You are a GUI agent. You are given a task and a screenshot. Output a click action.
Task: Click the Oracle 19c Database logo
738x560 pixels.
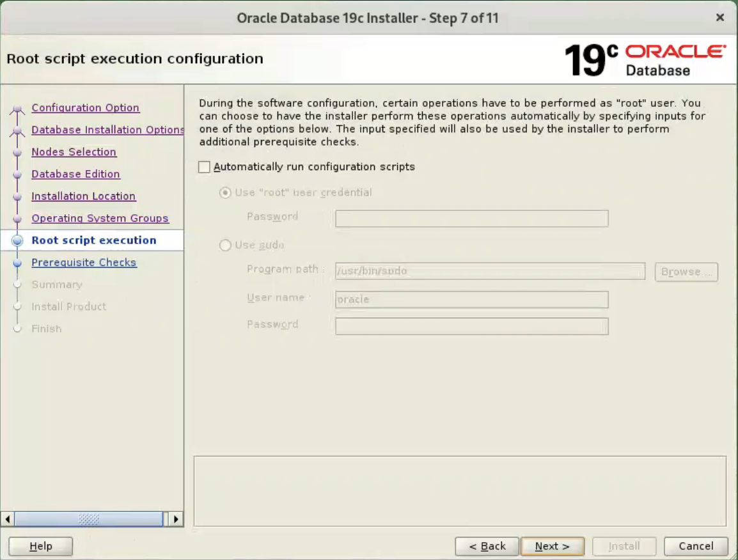[645, 59]
